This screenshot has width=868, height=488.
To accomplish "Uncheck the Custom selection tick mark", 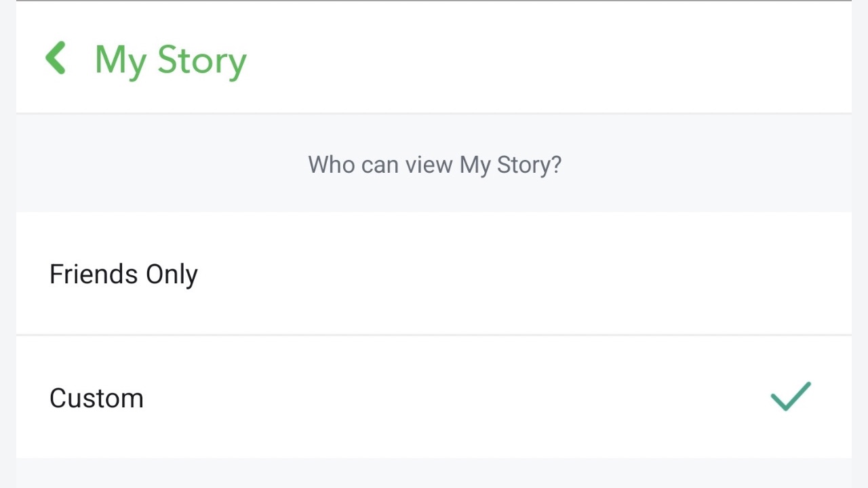I will [x=791, y=396].
